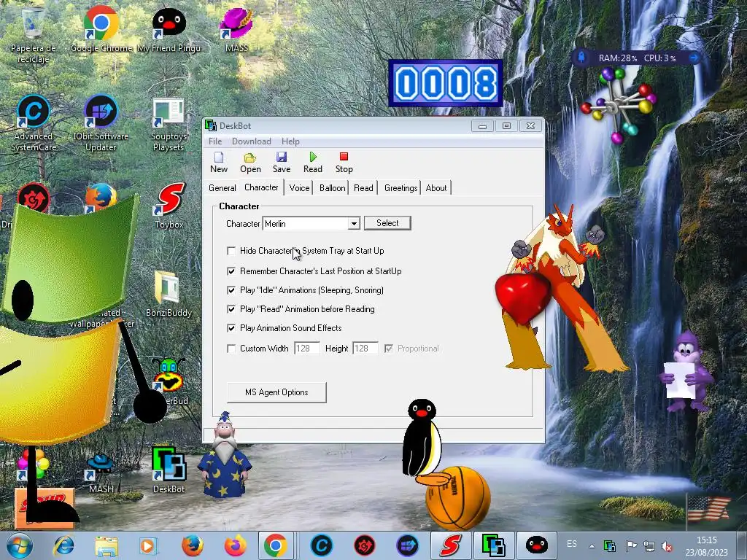Uncheck Remember Character's Last Position at StartUp
The image size is (747, 560).
(231, 271)
